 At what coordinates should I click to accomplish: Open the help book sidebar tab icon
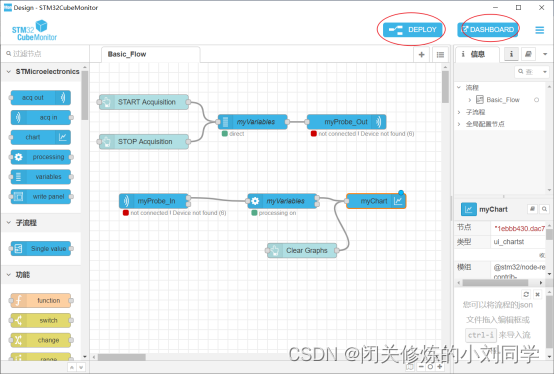(x=528, y=54)
